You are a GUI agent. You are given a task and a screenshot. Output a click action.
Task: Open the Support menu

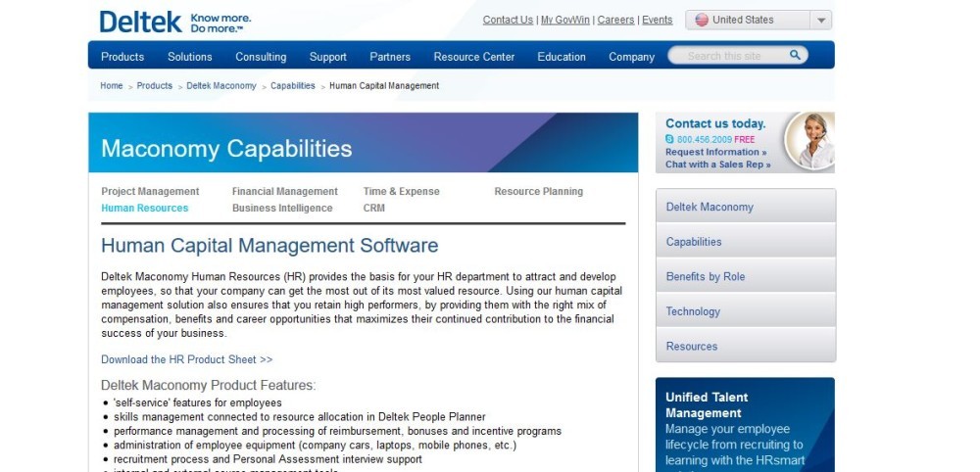[327, 57]
